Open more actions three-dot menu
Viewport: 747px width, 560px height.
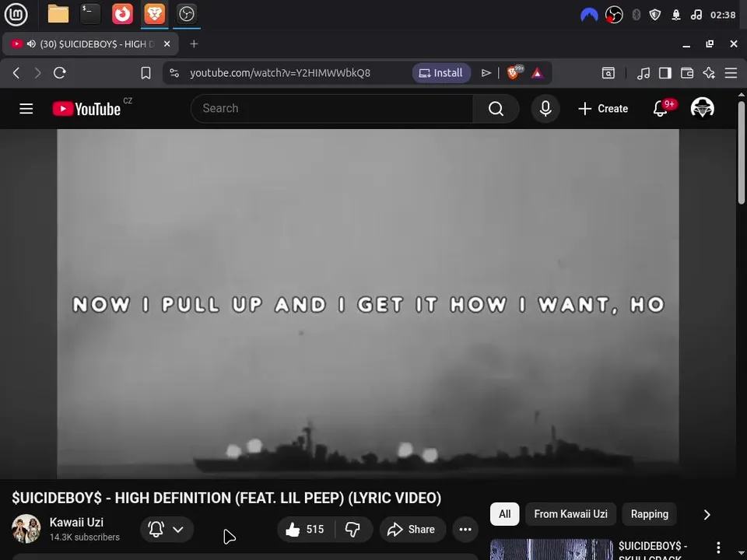pos(465,529)
